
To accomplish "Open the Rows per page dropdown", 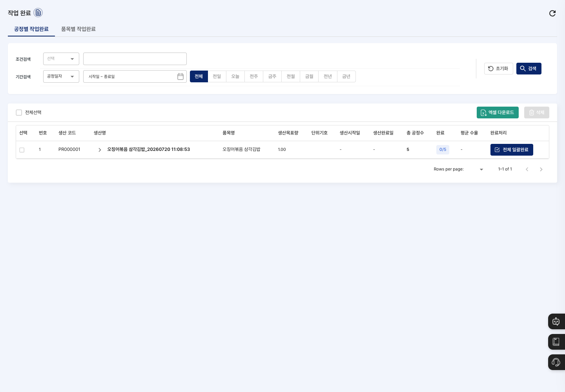I will (481, 169).
